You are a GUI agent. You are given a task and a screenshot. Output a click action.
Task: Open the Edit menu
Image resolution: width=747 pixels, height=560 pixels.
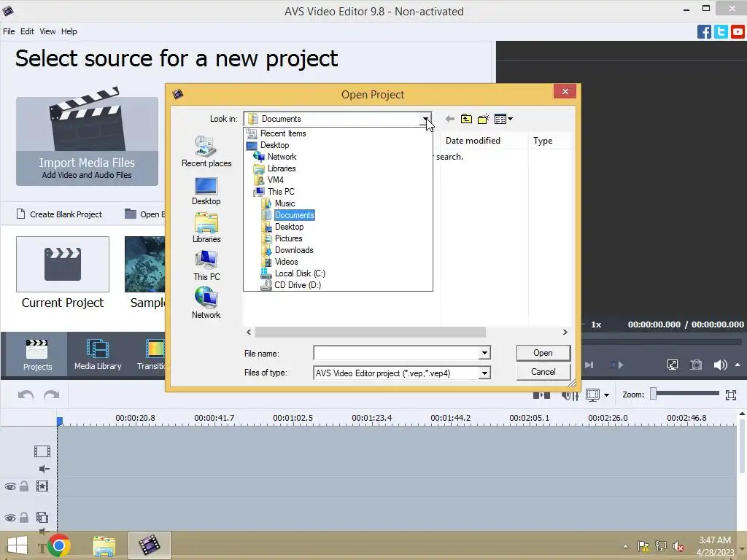(27, 31)
